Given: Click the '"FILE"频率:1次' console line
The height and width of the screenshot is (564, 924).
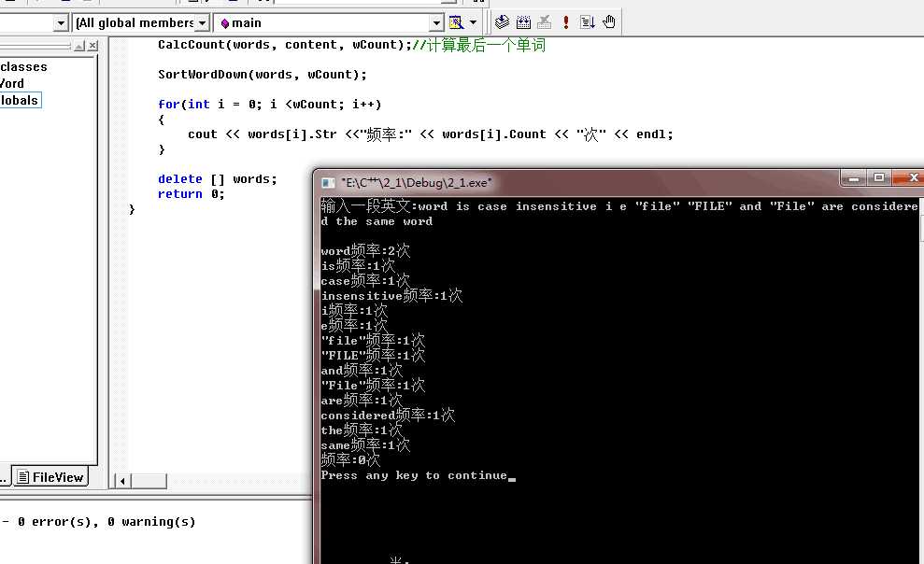Looking at the screenshot, I should pos(373,355).
